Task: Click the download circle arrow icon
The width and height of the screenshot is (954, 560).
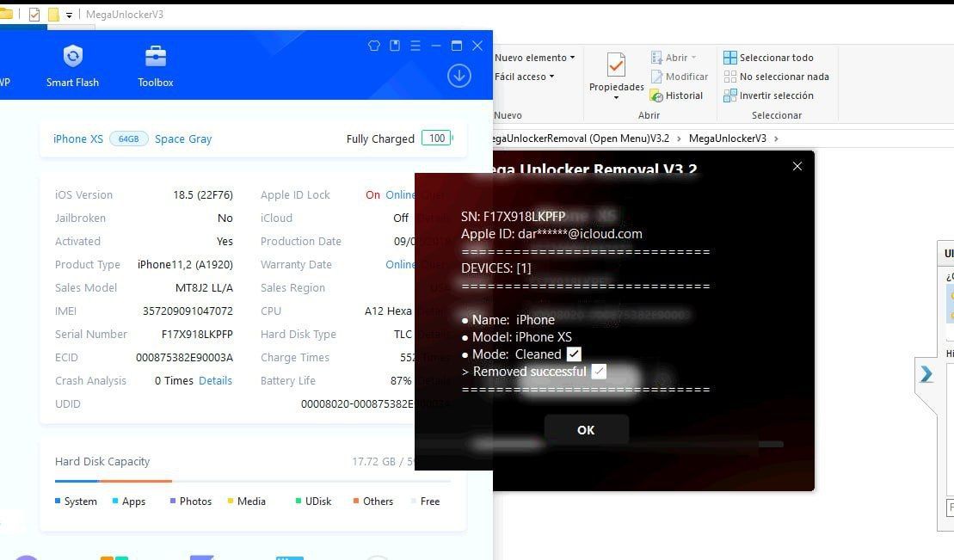Action: point(459,76)
